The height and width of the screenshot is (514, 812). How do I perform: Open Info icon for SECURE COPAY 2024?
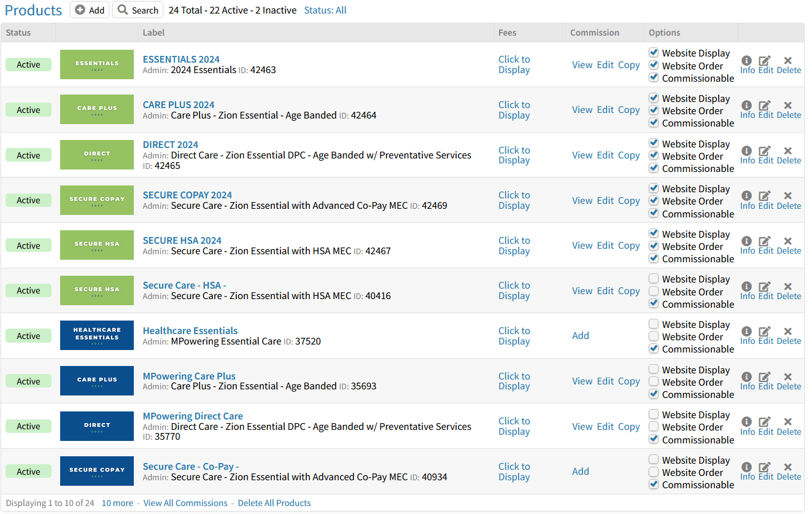tap(747, 196)
